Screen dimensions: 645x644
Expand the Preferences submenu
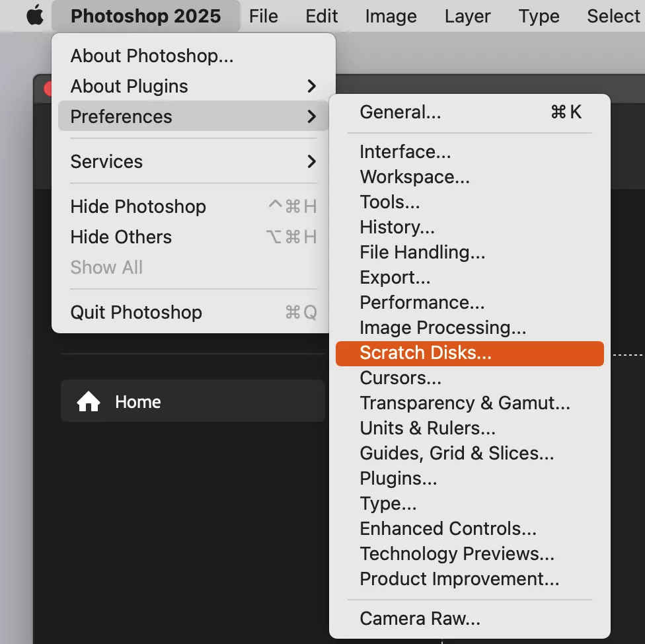(194, 116)
